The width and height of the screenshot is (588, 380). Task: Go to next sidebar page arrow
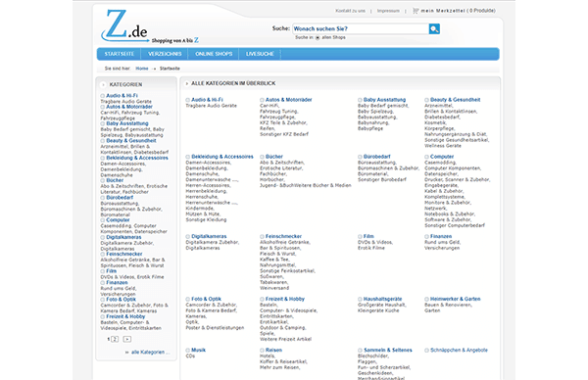click(127, 339)
